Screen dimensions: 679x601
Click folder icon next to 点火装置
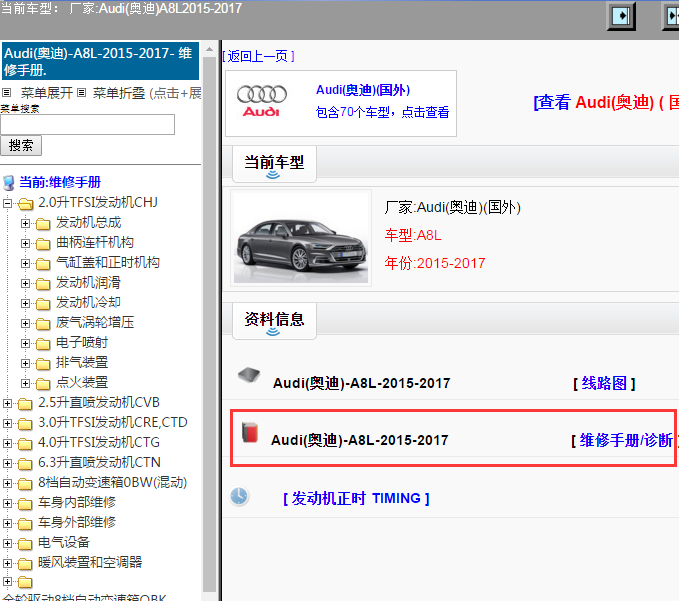[43, 383]
